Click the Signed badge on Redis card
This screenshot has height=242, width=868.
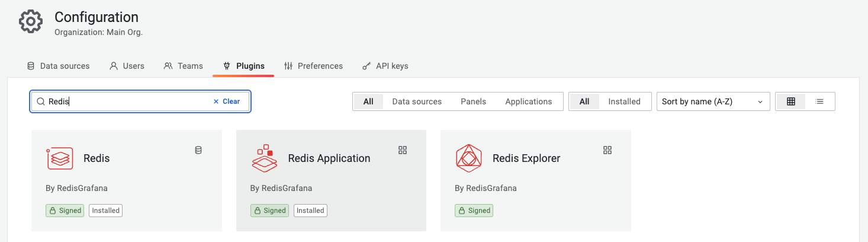(x=65, y=211)
